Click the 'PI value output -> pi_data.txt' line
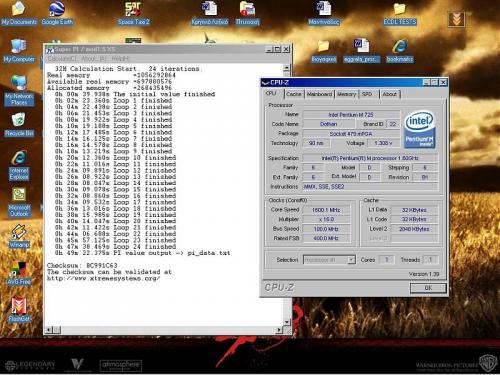The height and width of the screenshot is (375, 500). 142,253
